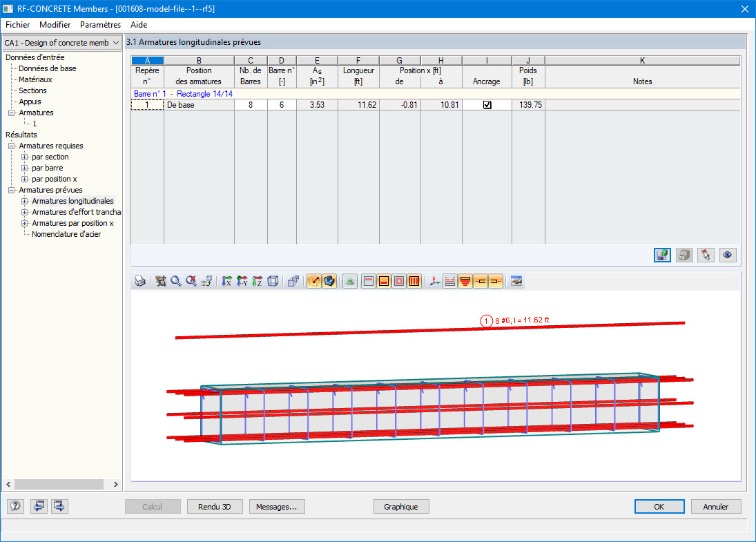Toggle the eye view mode button
The height and width of the screenshot is (542, 756).
click(728, 255)
